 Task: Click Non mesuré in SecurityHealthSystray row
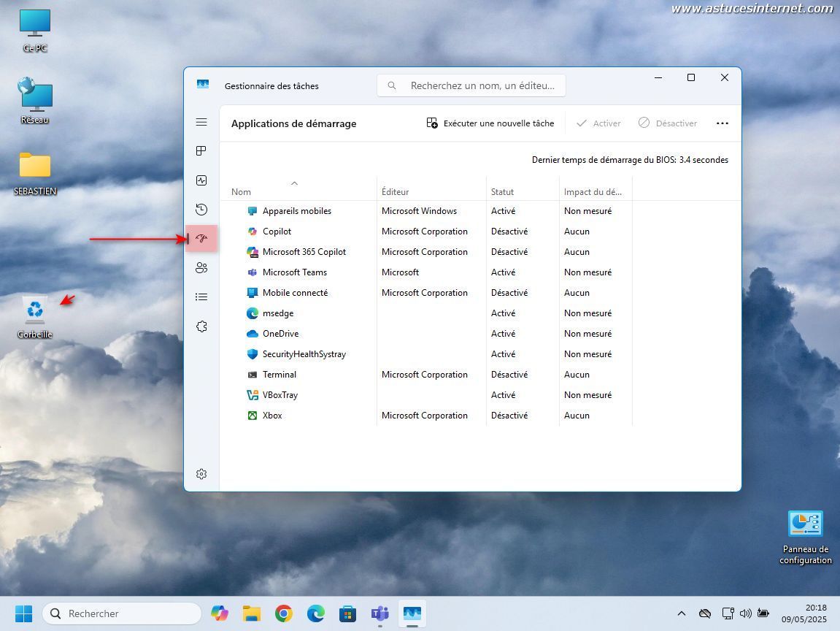pyautogui.click(x=587, y=354)
